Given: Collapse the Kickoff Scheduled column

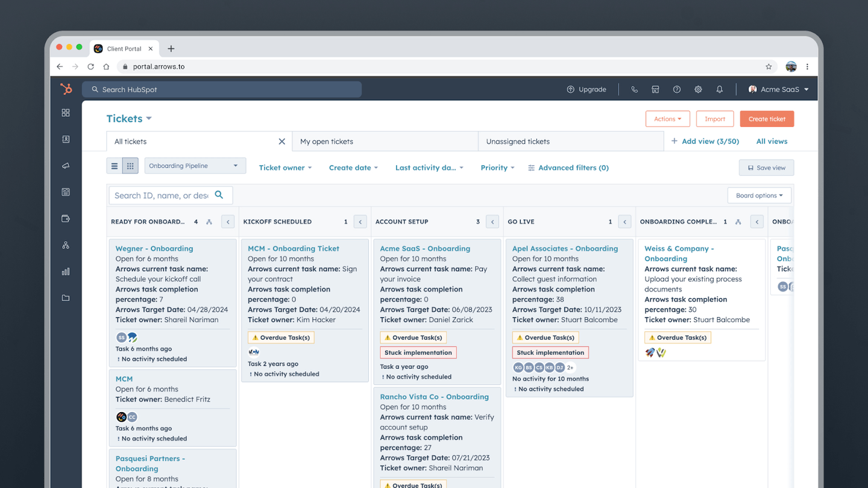Looking at the screenshot, I should pos(360,222).
